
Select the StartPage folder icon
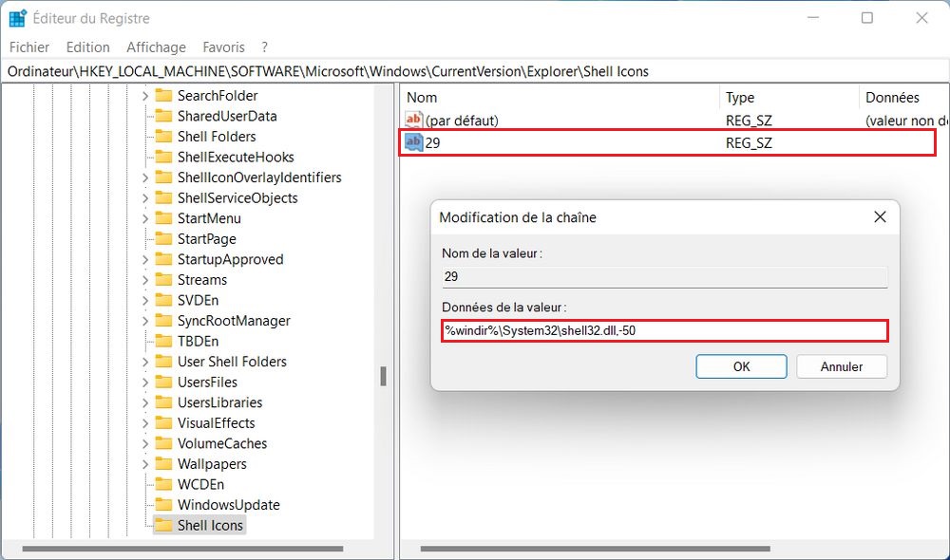click(163, 238)
